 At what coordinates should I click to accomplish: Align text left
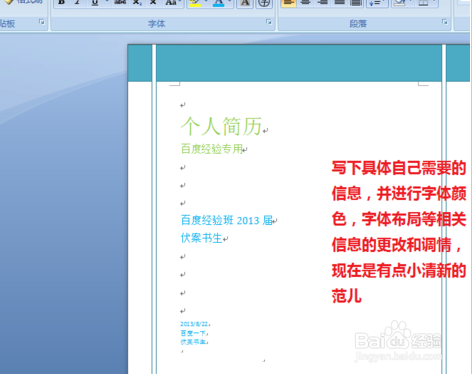pos(289,3)
